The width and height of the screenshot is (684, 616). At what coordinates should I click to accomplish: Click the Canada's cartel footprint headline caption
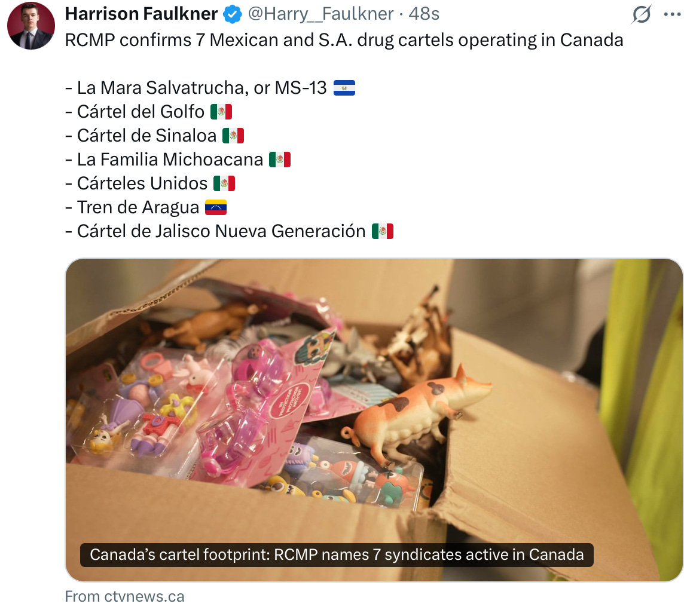pos(337,554)
